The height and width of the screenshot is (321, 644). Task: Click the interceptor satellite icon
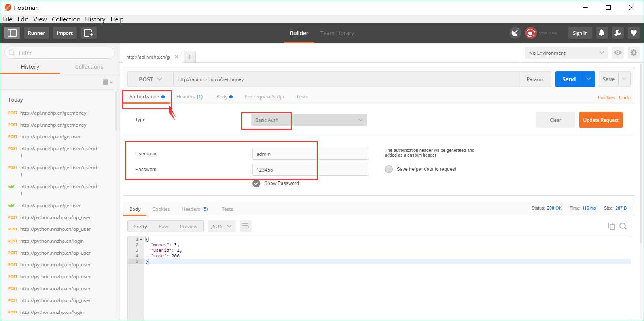point(515,33)
